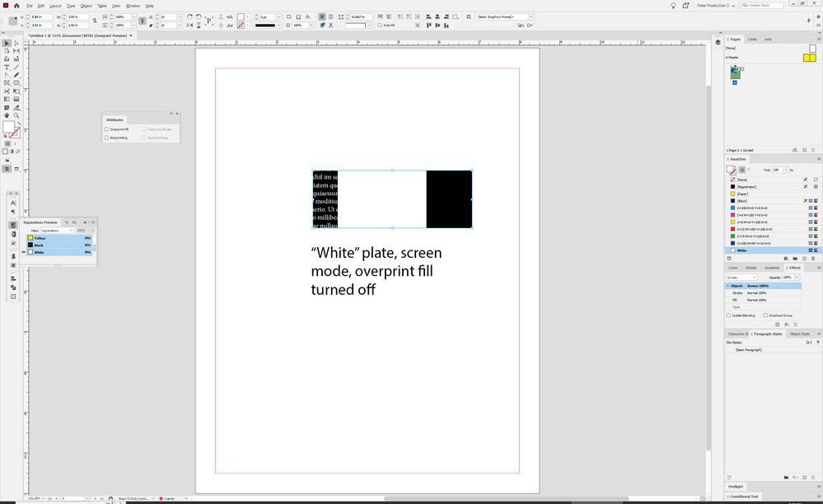Switch to the Gradient panel tab
The width and height of the screenshot is (823, 504).
[x=771, y=268]
